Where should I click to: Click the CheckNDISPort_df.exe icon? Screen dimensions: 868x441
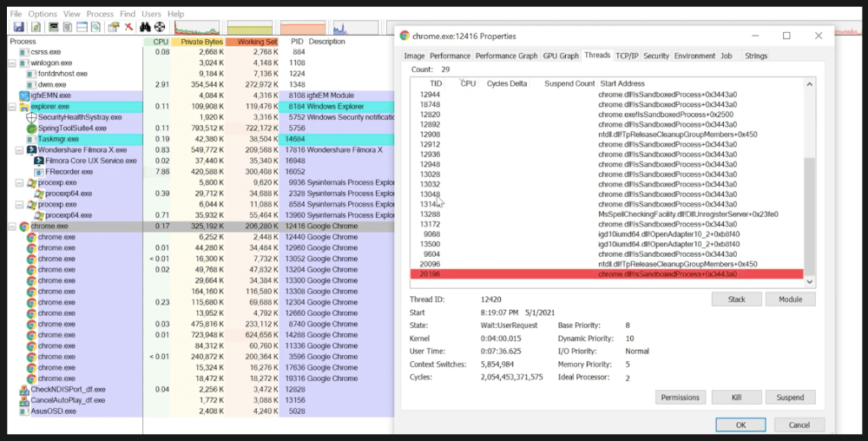pyautogui.click(x=23, y=390)
